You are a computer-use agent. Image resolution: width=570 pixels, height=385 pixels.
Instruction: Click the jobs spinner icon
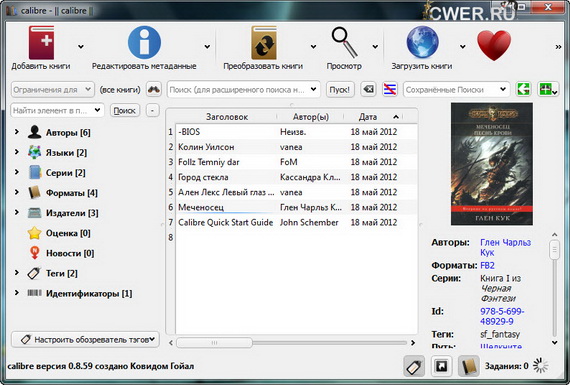[x=541, y=366]
